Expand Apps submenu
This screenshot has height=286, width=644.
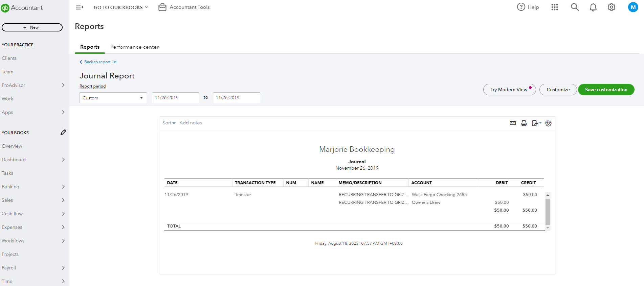(x=63, y=112)
